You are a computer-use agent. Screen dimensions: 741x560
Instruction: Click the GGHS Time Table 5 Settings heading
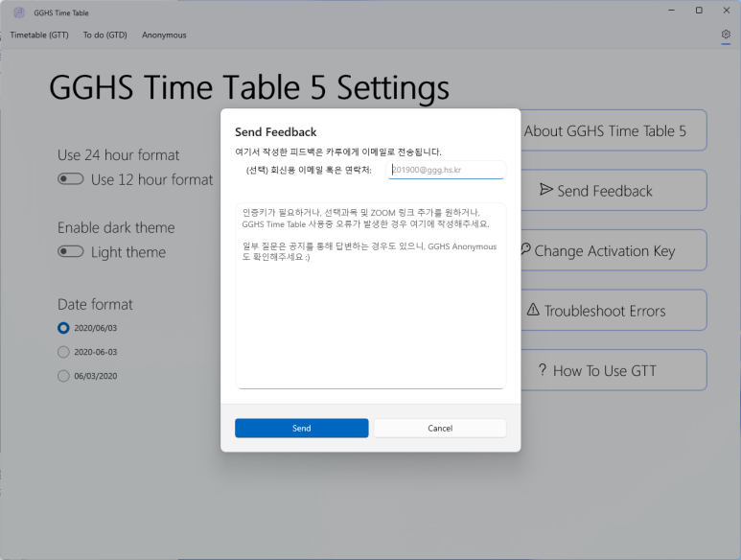pos(249,88)
